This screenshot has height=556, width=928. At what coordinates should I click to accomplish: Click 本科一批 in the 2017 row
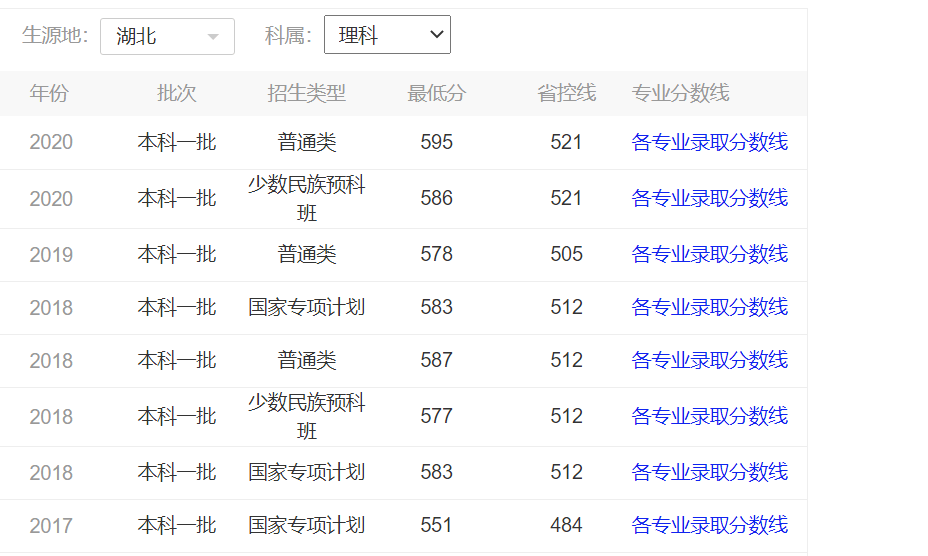[x=176, y=525]
